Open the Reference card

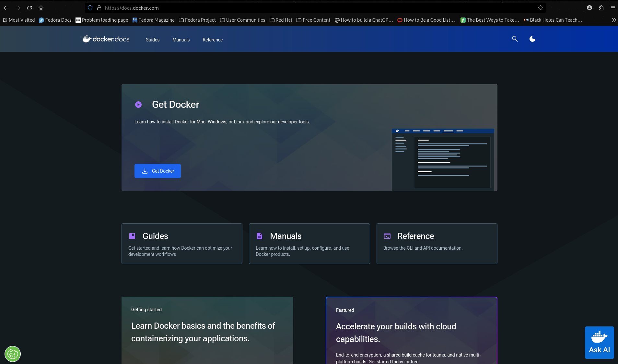(x=437, y=244)
